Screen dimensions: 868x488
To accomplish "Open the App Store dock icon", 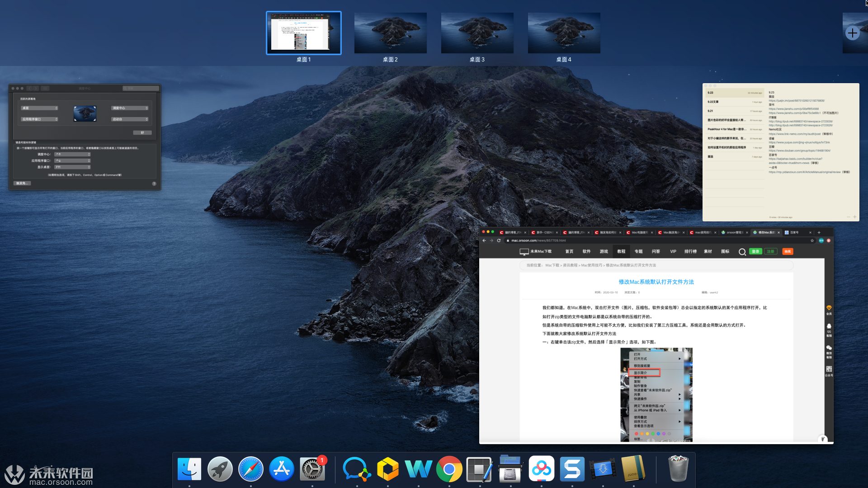I will tap(282, 469).
